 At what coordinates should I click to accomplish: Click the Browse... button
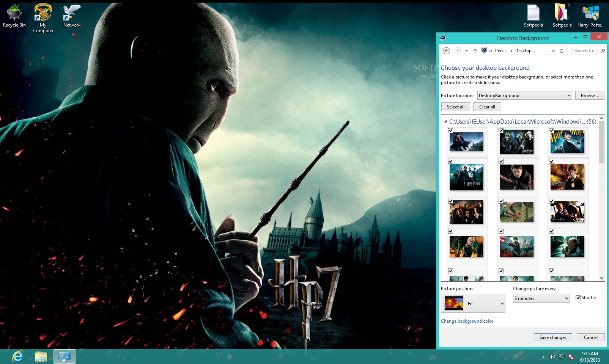[x=590, y=96]
